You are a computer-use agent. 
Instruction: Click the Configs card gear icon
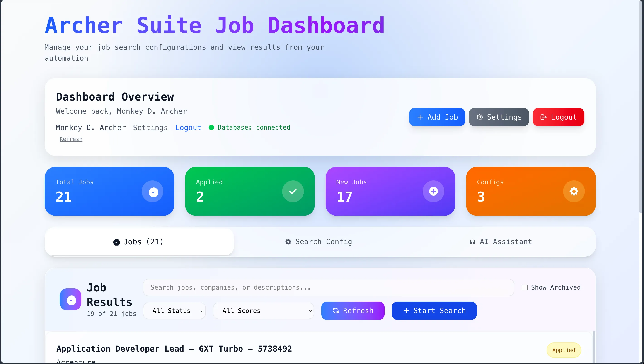(574, 192)
